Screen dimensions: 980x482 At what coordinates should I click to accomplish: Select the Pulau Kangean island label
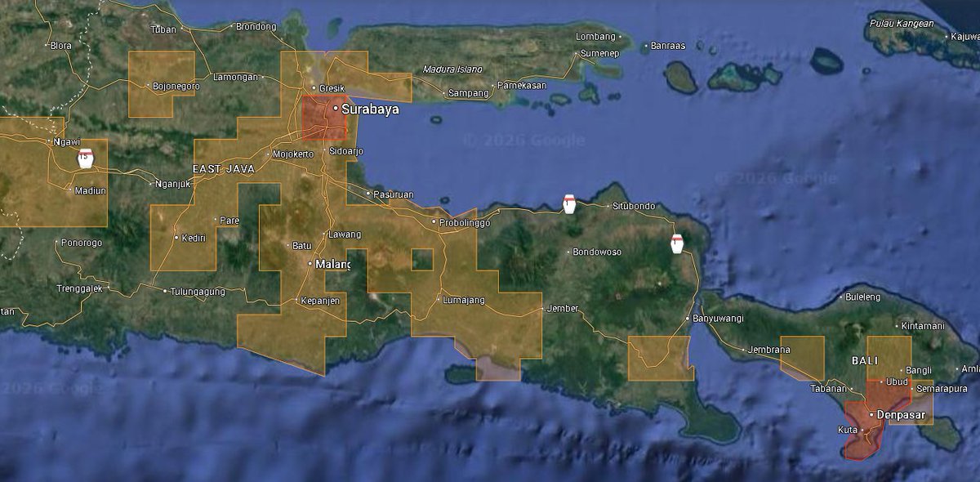coord(902,24)
